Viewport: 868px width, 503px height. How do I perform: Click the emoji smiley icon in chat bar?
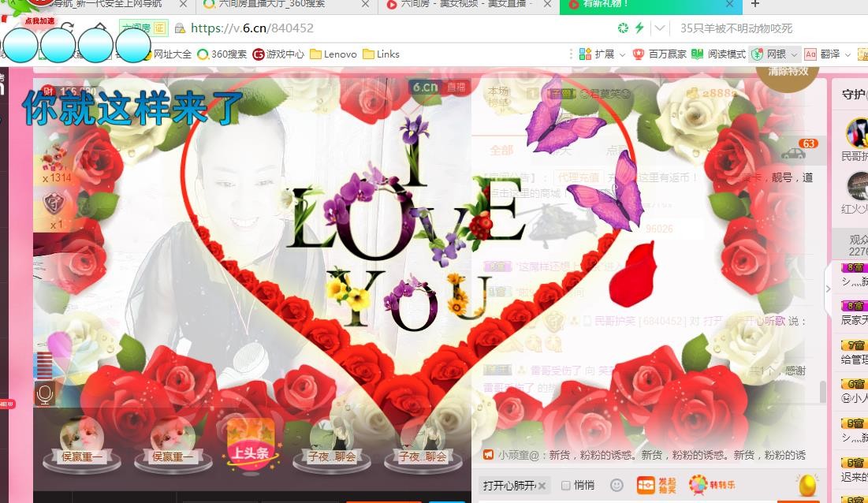click(617, 486)
